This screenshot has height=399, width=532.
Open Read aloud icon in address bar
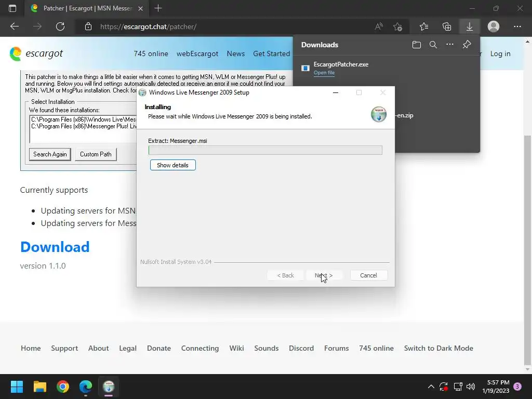point(379,26)
